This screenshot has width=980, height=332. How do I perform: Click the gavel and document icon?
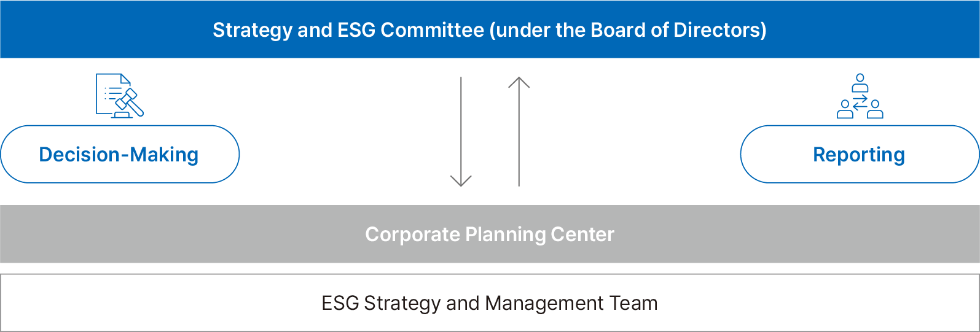[x=120, y=96]
